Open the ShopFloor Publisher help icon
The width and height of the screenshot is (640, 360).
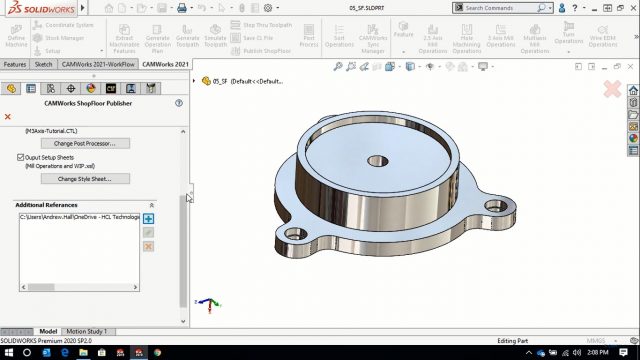coord(179,103)
